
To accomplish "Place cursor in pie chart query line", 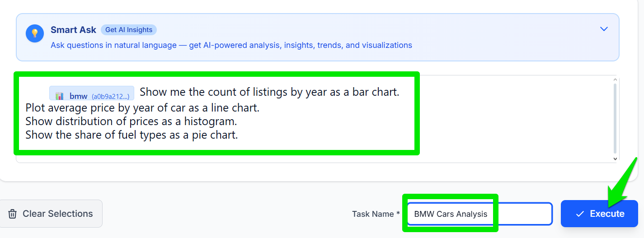I will tap(132, 135).
